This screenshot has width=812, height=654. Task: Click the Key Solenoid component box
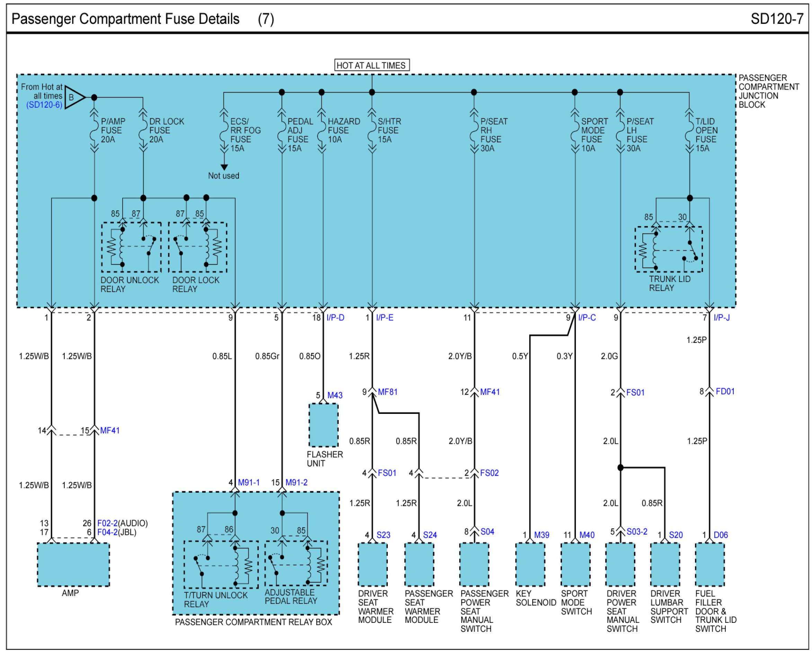pyautogui.click(x=530, y=564)
